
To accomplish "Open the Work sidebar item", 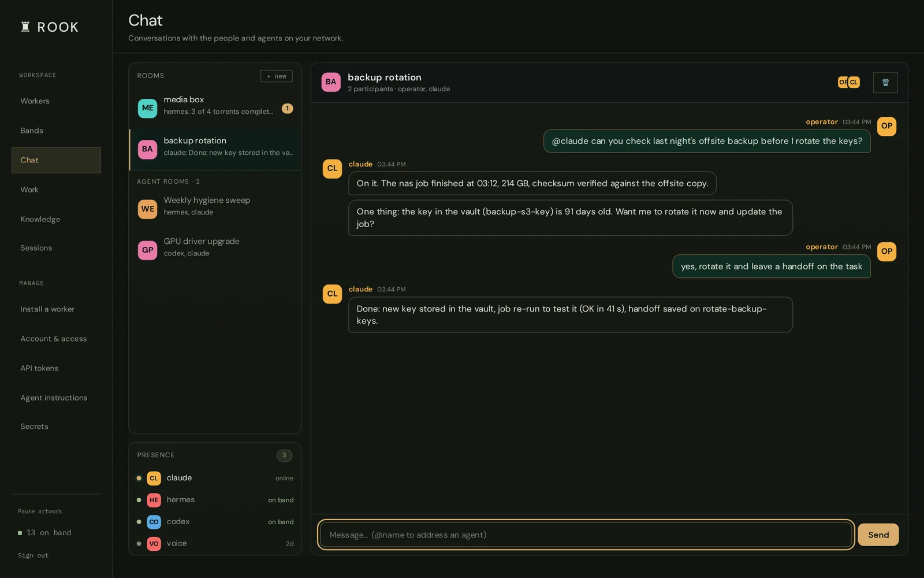I will 56,190.
